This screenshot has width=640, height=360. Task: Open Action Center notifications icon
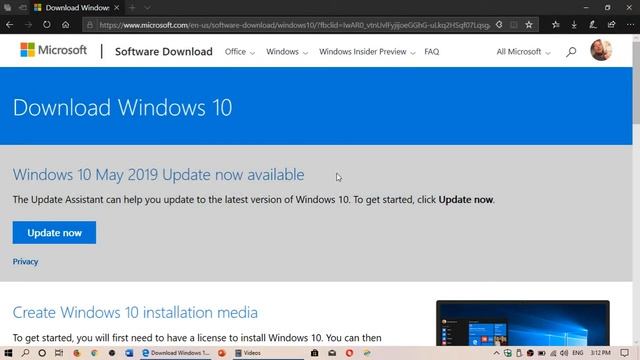click(x=624, y=353)
